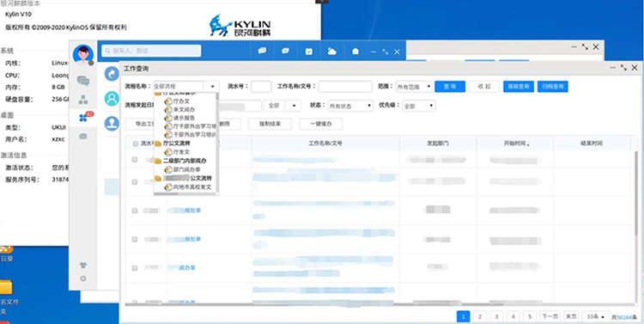Open the 全部 date range dropdown arrow
Image resolution: width=644 pixels, height=324 pixels.
(294, 106)
